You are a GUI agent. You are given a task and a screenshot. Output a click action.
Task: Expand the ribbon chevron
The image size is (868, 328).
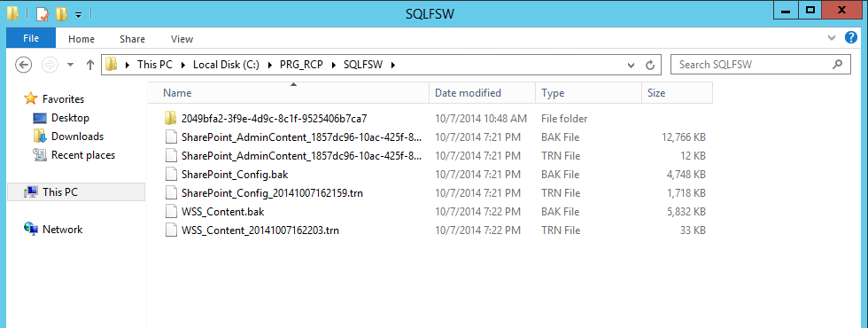pos(832,38)
